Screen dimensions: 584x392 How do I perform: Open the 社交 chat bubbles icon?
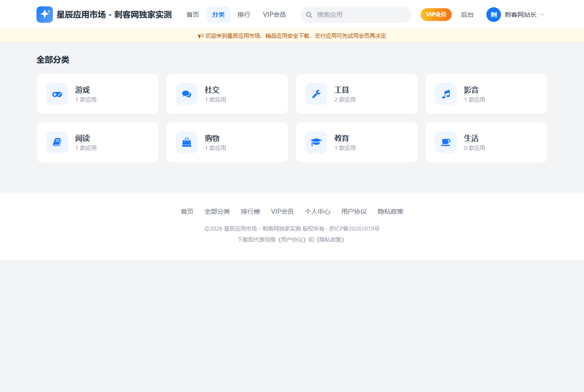tap(187, 94)
